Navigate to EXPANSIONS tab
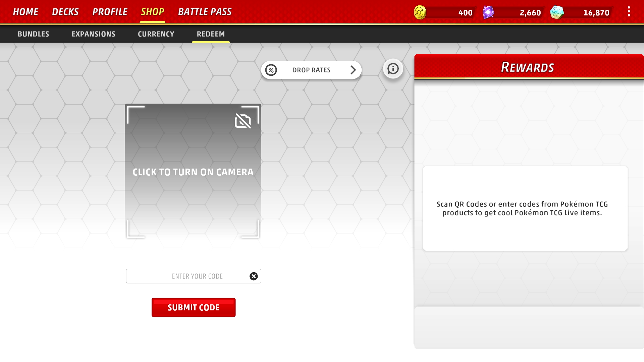Image resolution: width=644 pixels, height=362 pixels. click(93, 34)
